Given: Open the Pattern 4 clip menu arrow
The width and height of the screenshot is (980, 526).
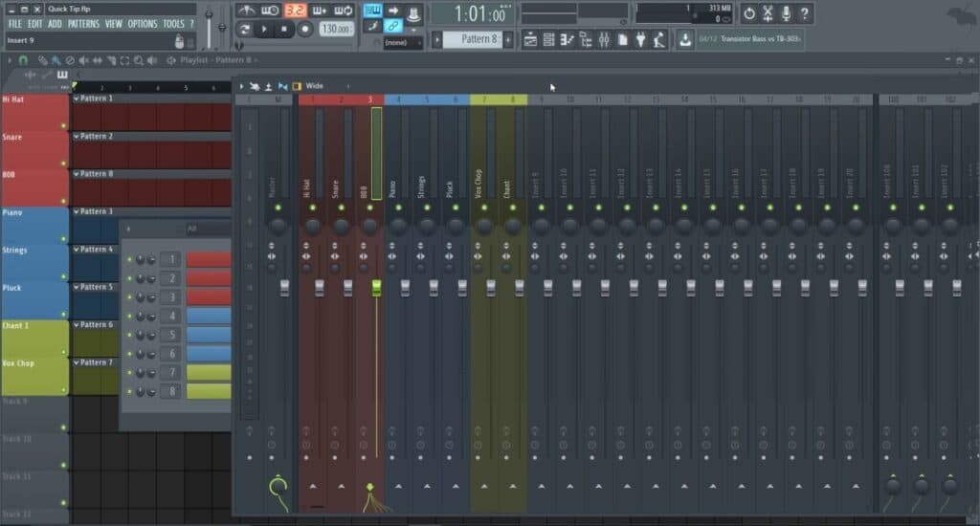Looking at the screenshot, I should tap(77, 250).
